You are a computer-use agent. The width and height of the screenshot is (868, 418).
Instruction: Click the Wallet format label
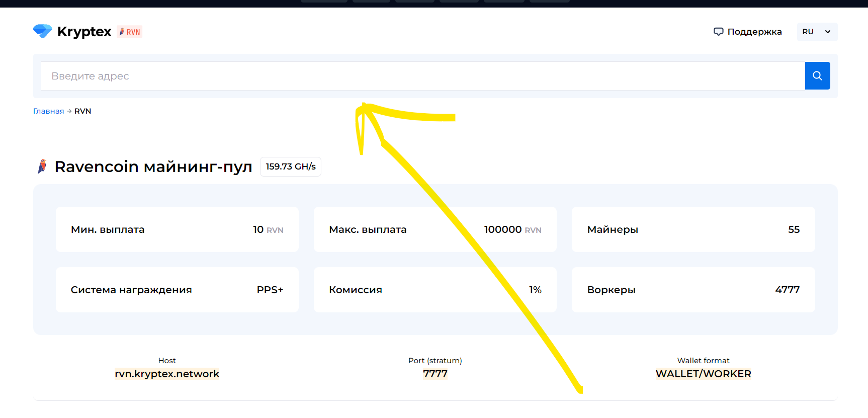703,361
